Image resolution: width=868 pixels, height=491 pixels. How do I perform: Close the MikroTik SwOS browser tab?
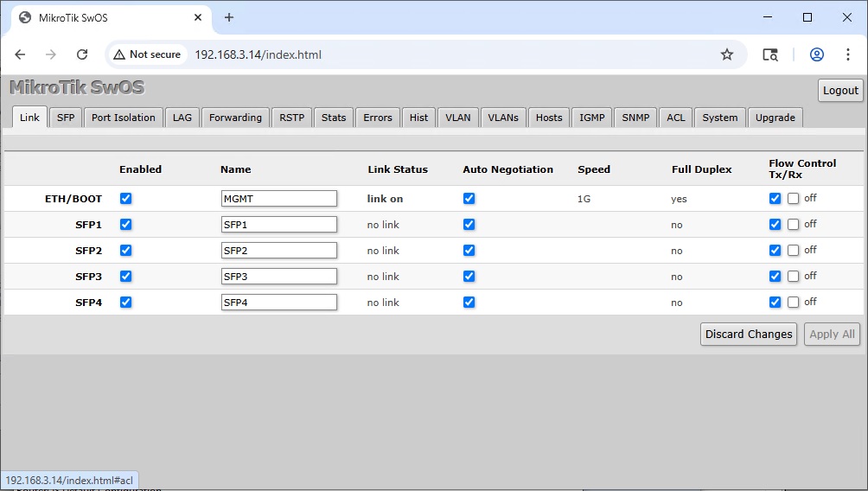198,17
